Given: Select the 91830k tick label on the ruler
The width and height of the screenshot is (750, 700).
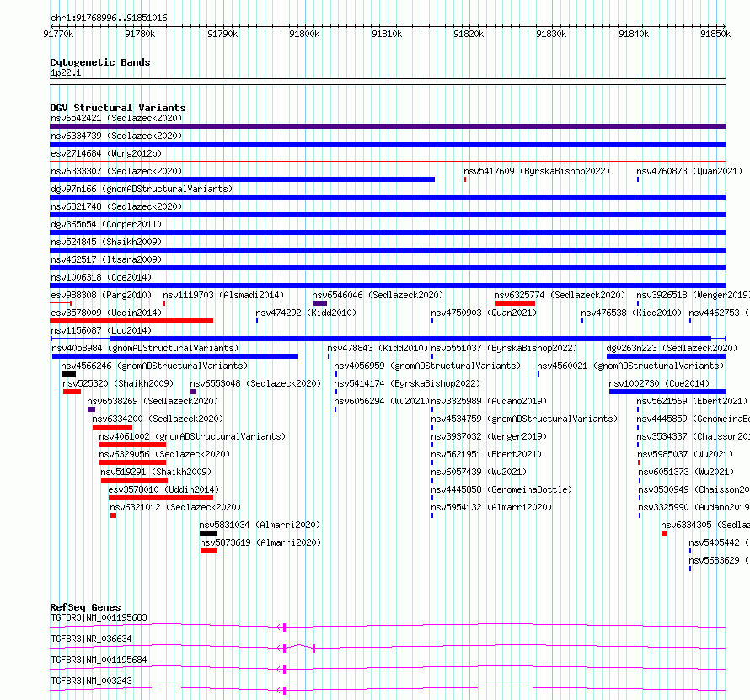Looking at the screenshot, I should click(551, 34).
